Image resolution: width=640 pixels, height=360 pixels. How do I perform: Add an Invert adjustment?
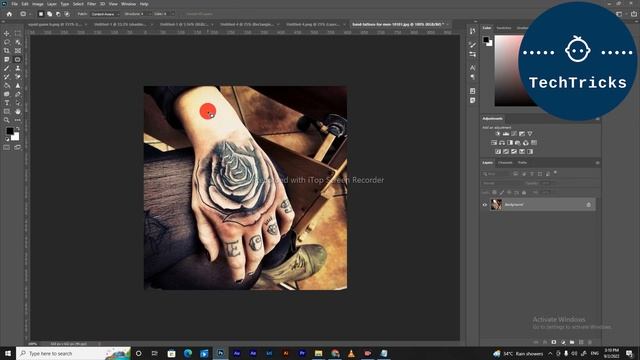(x=498, y=151)
